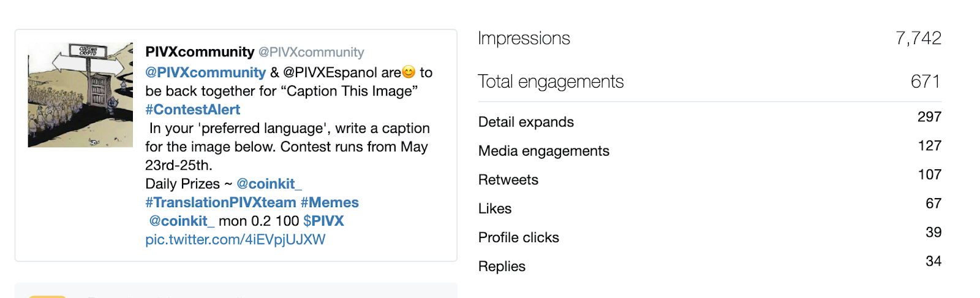Open the pic.twitter.com/4iEVpjUJXW link
This screenshot has height=298, width=980.
tap(235, 240)
